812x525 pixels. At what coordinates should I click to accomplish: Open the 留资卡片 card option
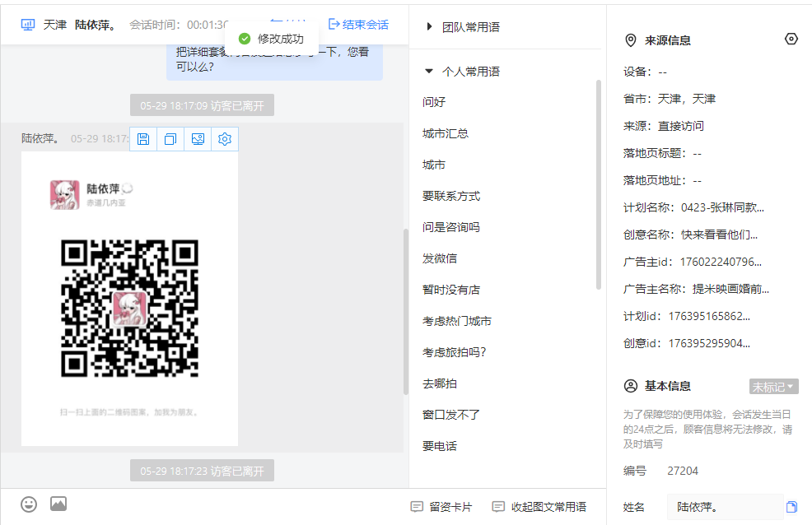point(441,507)
